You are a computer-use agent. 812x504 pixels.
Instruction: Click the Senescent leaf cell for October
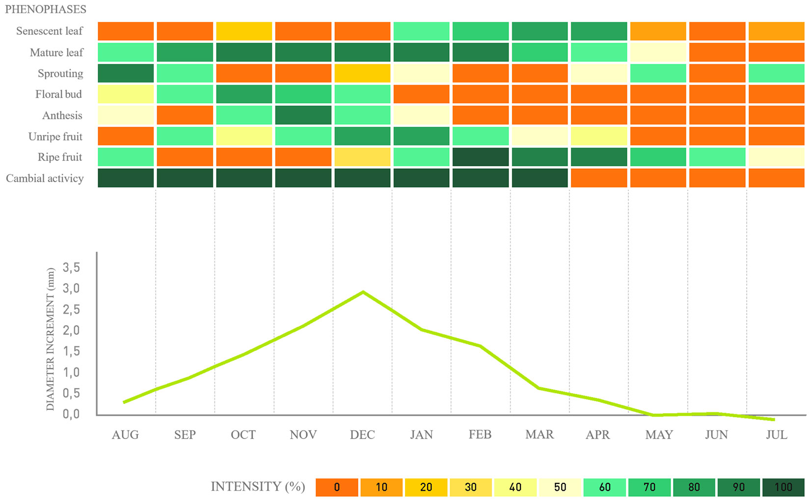point(244,31)
